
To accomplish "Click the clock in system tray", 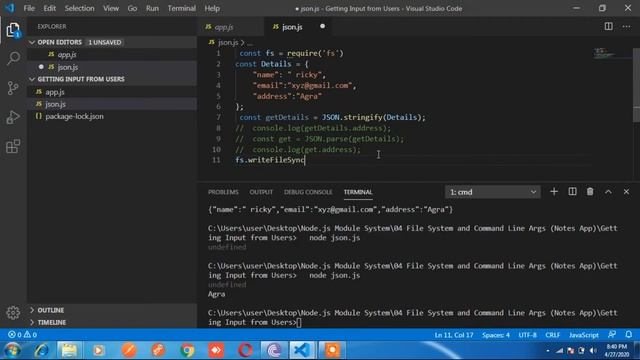I will 616,351.
